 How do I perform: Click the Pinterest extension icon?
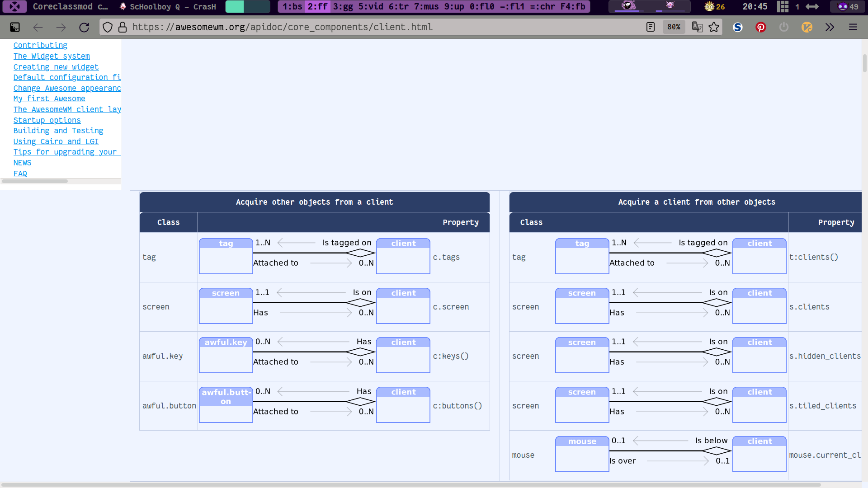[x=761, y=27]
